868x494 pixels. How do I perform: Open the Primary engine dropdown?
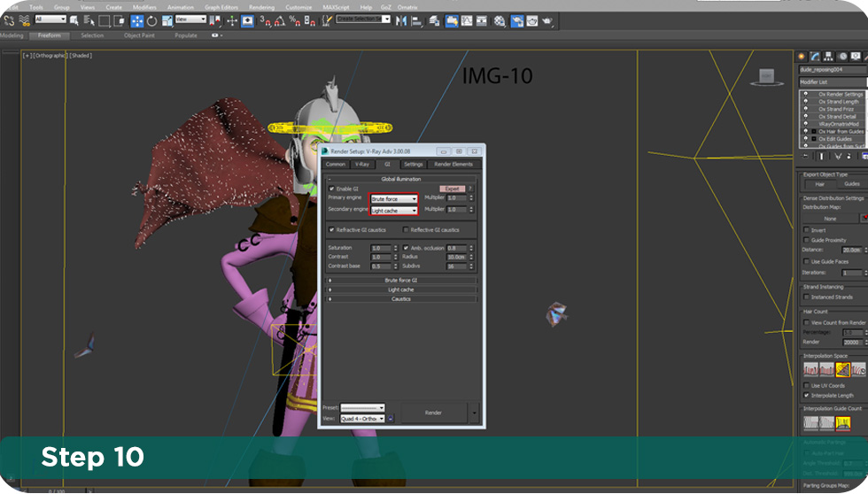click(394, 199)
